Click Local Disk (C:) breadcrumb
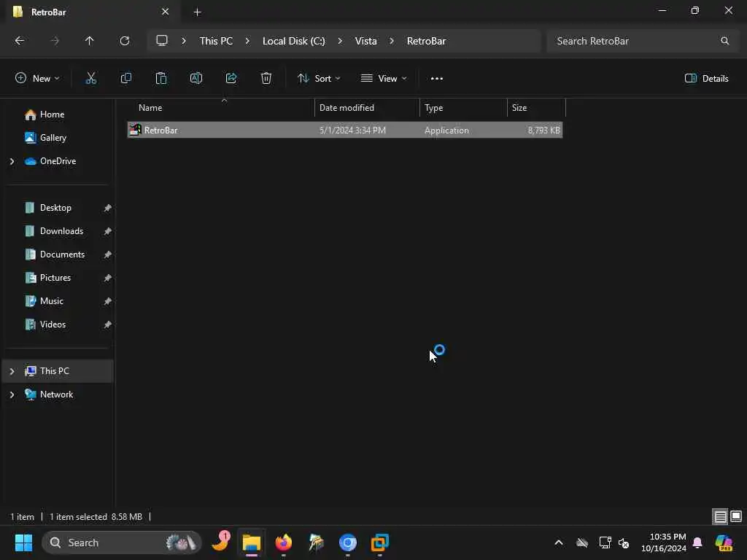Image resolution: width=747 pixels, height=560 pixels. point(293,41)
